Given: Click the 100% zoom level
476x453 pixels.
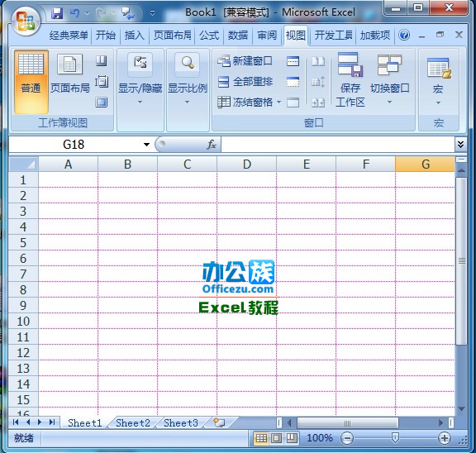Looking at the screenshot, I should click(x=320, y=438).
